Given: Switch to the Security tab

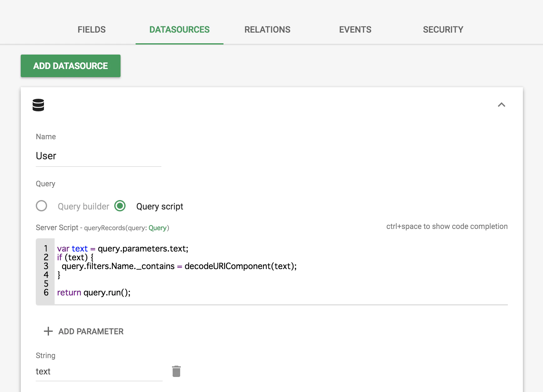Looking at the screenshot, I should (x=443, y=29).
